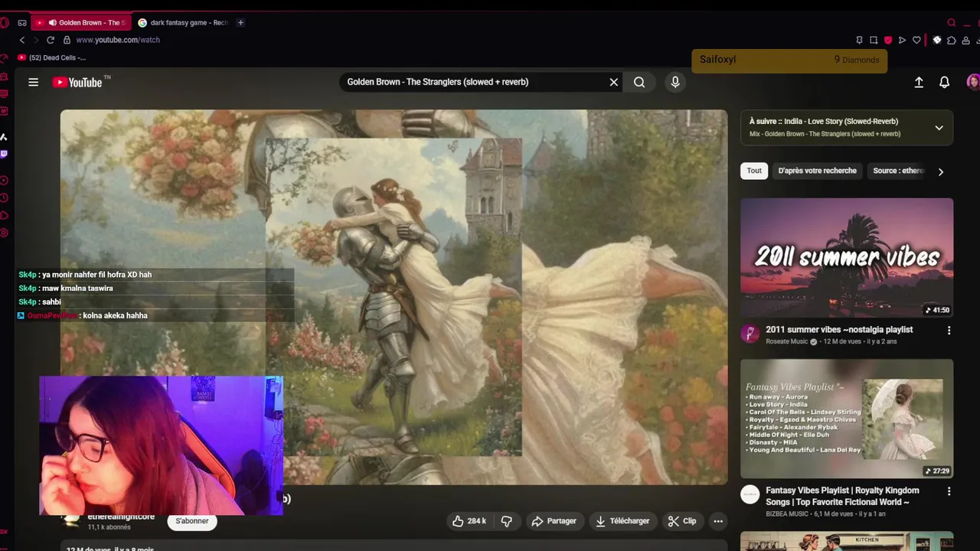Viewport: 980px width, 551px height.
Task: Open the etherealnightcore channel name
Action: 121,517
